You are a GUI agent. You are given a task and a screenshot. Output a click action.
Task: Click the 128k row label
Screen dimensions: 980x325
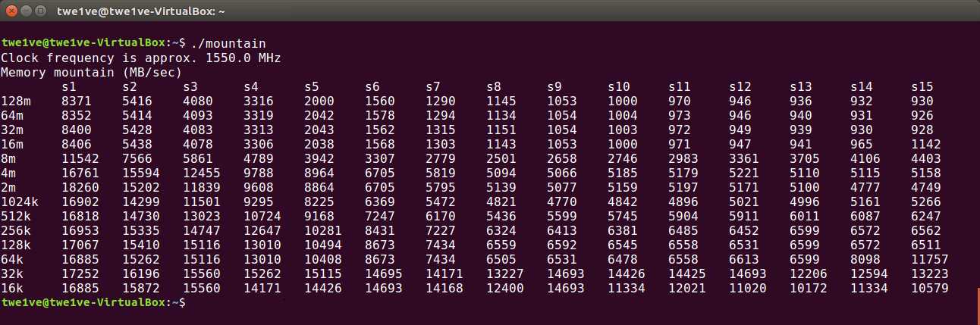(16, 245)
